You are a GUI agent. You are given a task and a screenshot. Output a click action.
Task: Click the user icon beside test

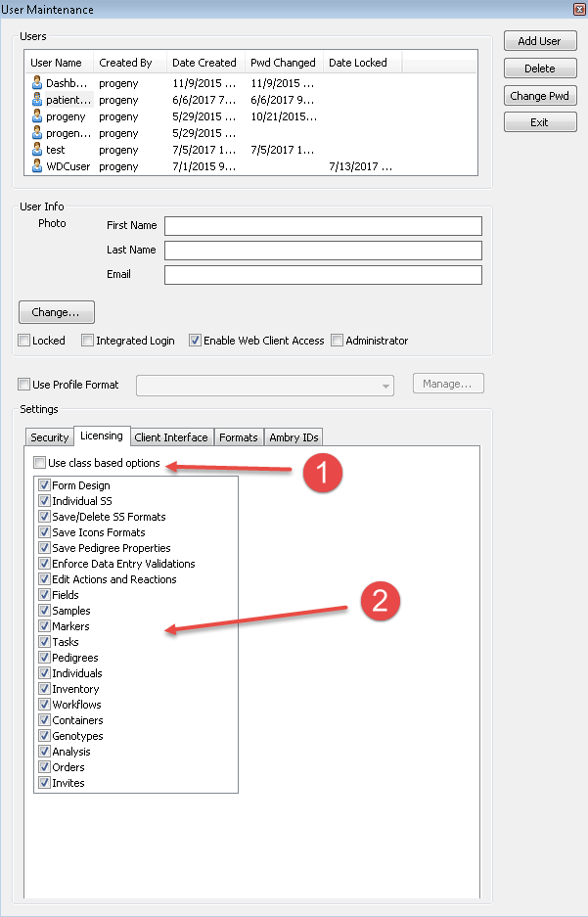[x=37, y=150]
